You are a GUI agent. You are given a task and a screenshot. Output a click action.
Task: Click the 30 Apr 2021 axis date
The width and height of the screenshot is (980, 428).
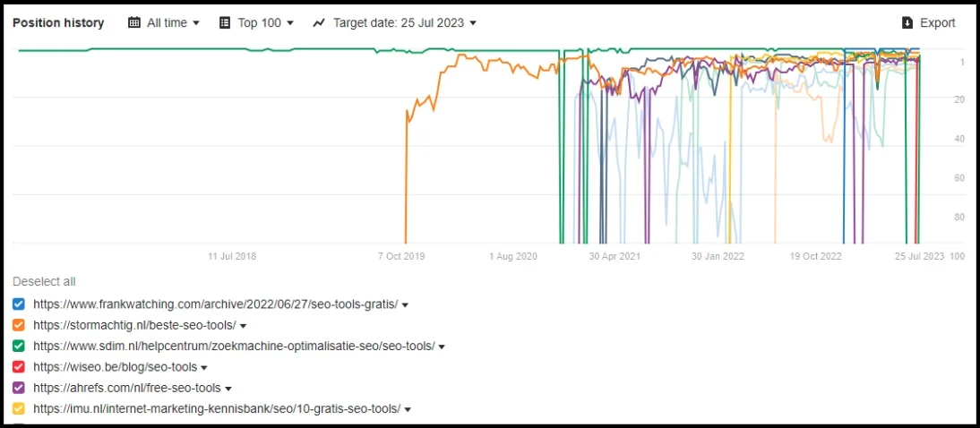point(615,256)
